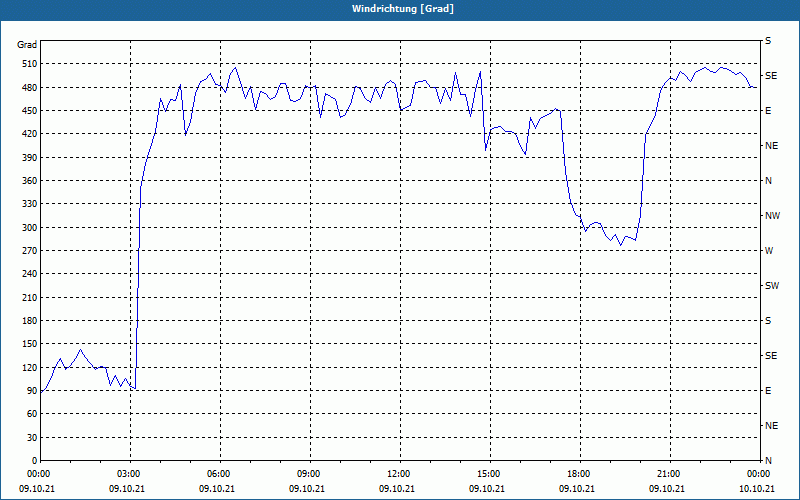The width and height of the screenshot is (800, 500).
Task: Select the 0 y-axis value
Action: (x=34, y=461)
